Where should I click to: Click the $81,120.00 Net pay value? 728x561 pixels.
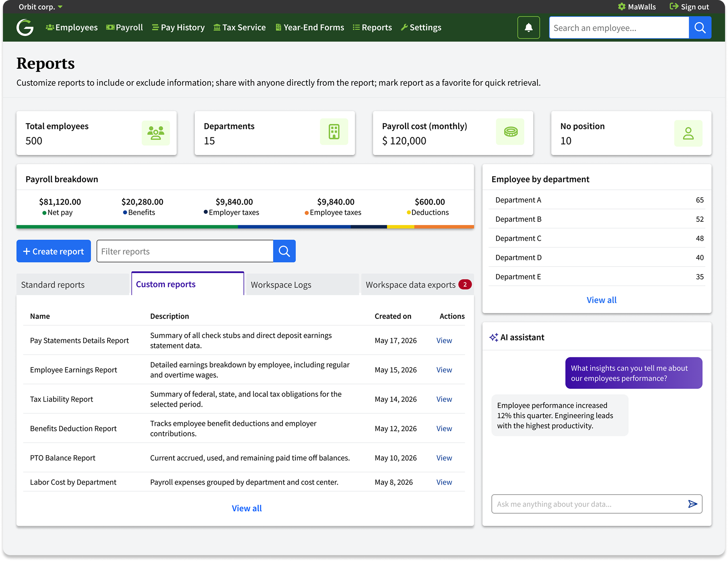tap(60, 202)
